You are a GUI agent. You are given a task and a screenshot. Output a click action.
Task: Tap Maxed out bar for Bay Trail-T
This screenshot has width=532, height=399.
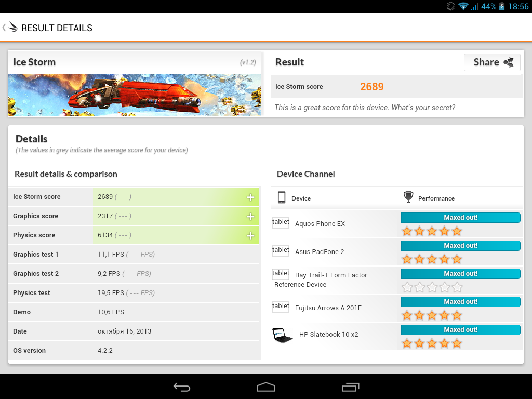[460, 273]
